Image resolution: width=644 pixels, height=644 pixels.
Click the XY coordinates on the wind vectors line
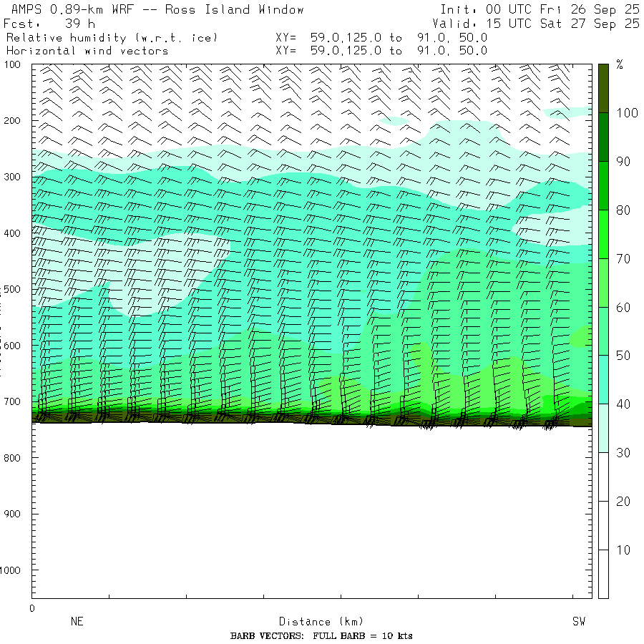point(381,51)
